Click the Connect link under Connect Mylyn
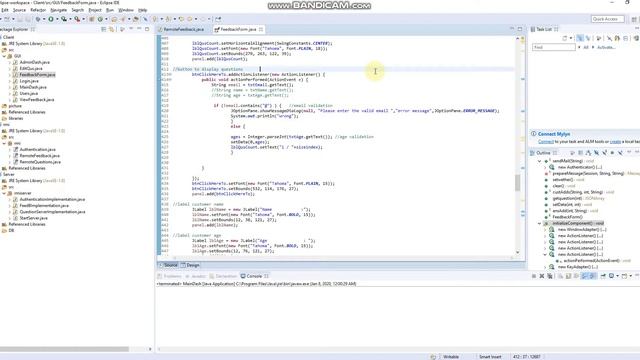The width and height of the screenshot is (640, 360). coord(546,142)
